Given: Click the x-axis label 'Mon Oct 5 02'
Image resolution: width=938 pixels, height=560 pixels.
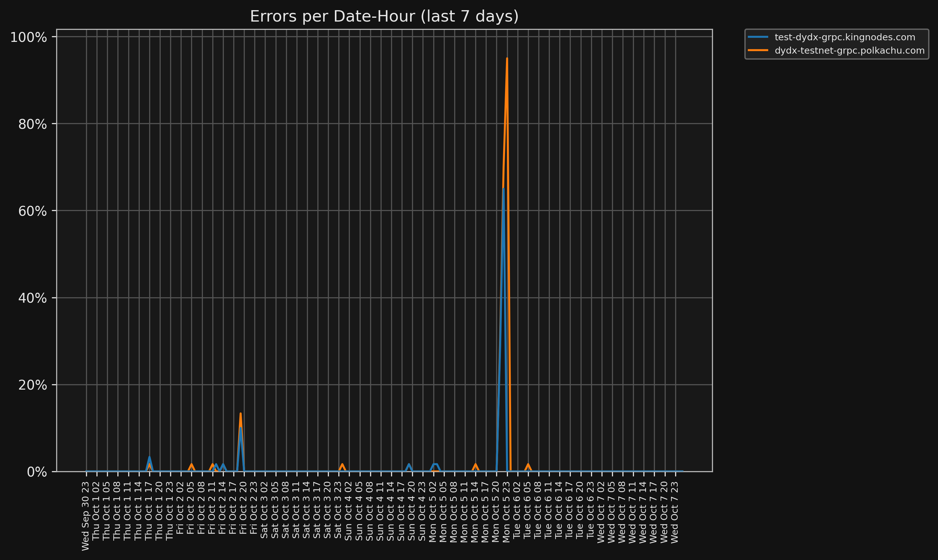Looking at the screenshot, I should (433, 512).
